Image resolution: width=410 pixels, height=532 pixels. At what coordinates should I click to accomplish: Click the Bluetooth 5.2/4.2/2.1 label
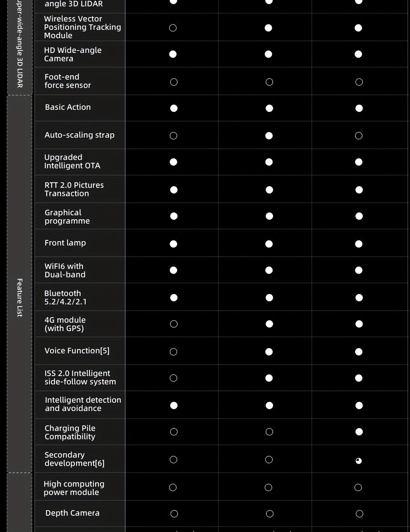click(65, 297)
